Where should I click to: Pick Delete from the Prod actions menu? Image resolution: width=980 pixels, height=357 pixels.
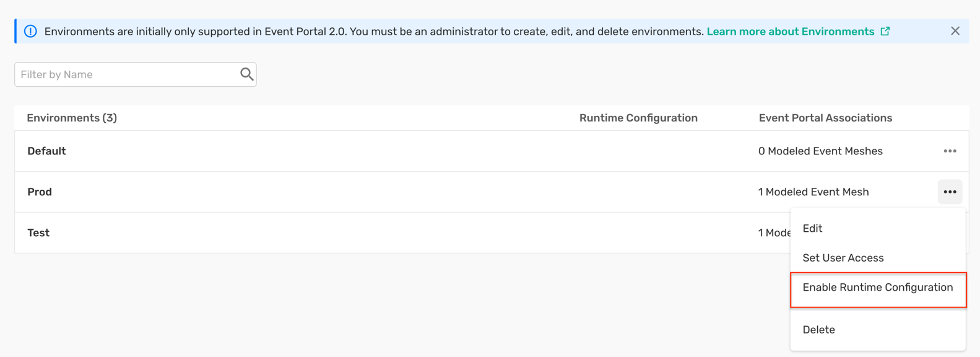[x=818, y=330]
